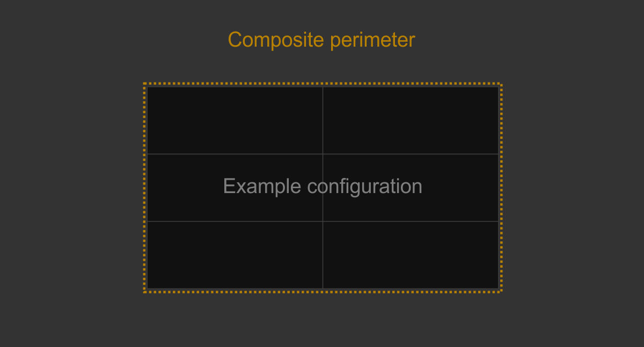644x347 pixels.
Task: Click the bottom-left corner of dotted perimeter
Action: coord(144,292)
